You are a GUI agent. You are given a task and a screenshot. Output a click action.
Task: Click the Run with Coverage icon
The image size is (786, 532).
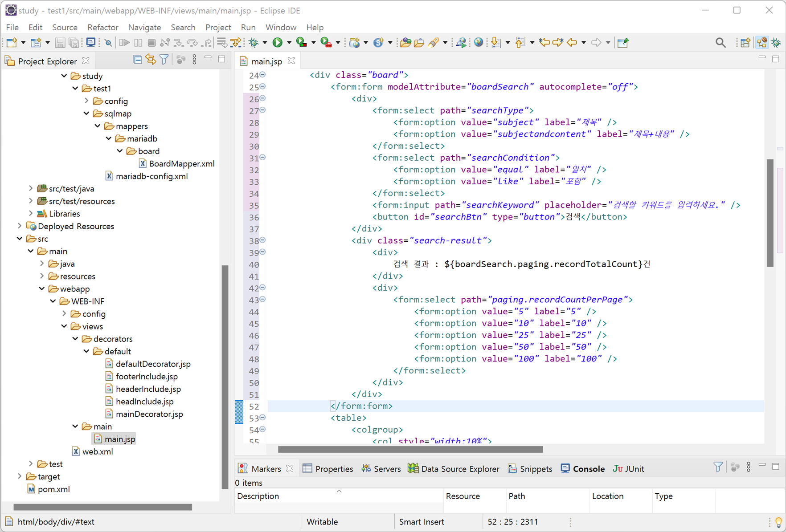tap(302, 43)
